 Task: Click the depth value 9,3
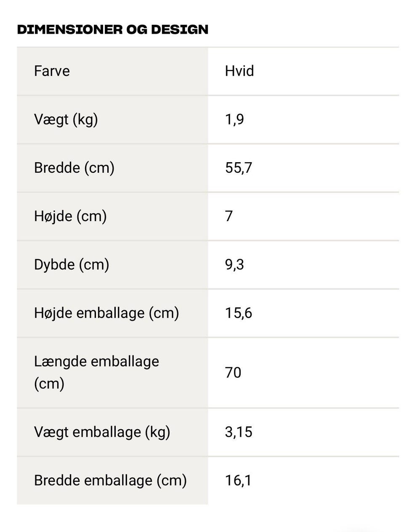[234, 265]
